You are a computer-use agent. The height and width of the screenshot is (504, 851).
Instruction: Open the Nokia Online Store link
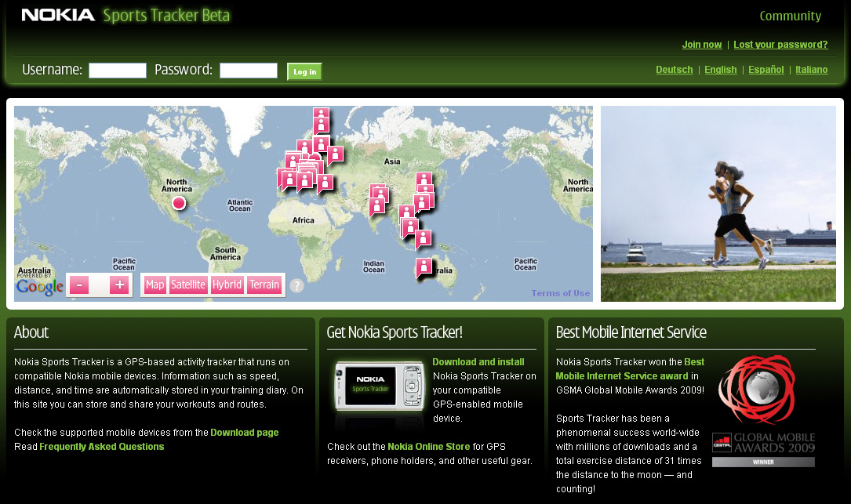429,447
